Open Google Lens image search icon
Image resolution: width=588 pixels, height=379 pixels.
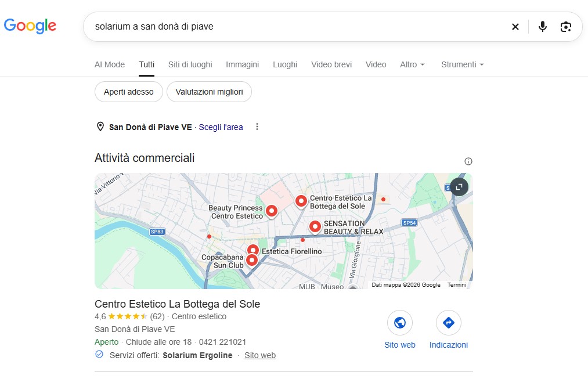(x=565, y=27)
